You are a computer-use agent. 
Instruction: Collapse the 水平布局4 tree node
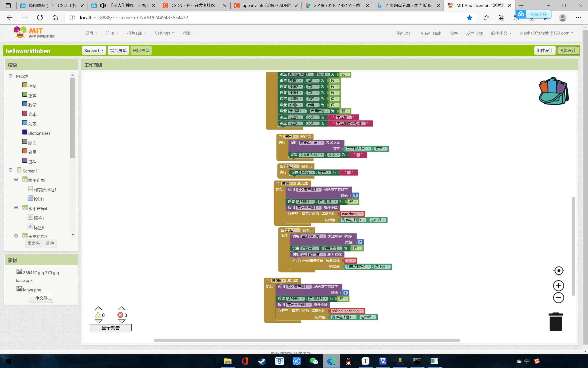(x=16, y=208)
